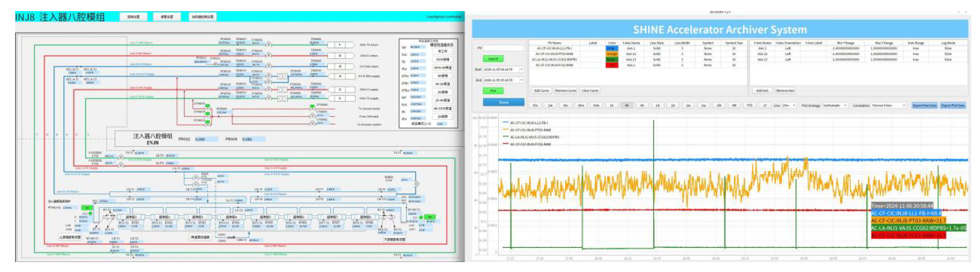Click the orange color swatch for PT03-RAW curve
The width and height of the screenshot is (980, 272).
click(612, 54)
